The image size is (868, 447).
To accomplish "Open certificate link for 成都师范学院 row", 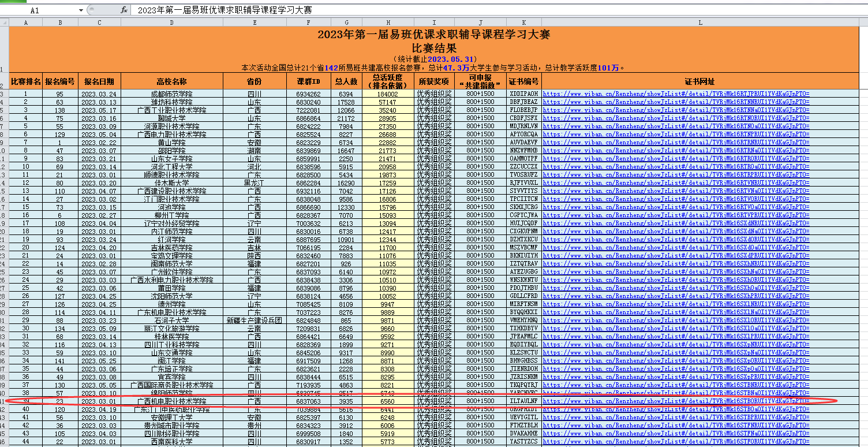I will click(676, 94).
